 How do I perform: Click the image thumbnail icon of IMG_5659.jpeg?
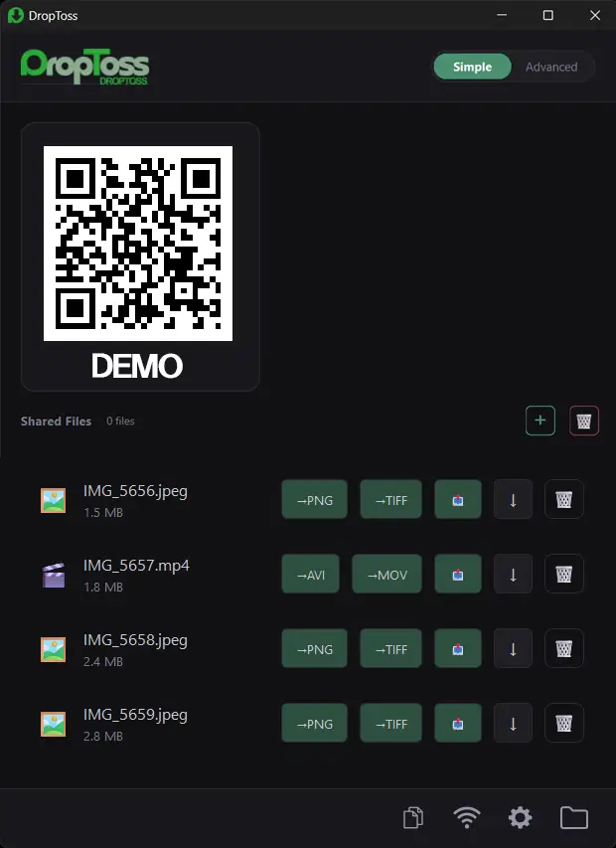click(53, 724)
